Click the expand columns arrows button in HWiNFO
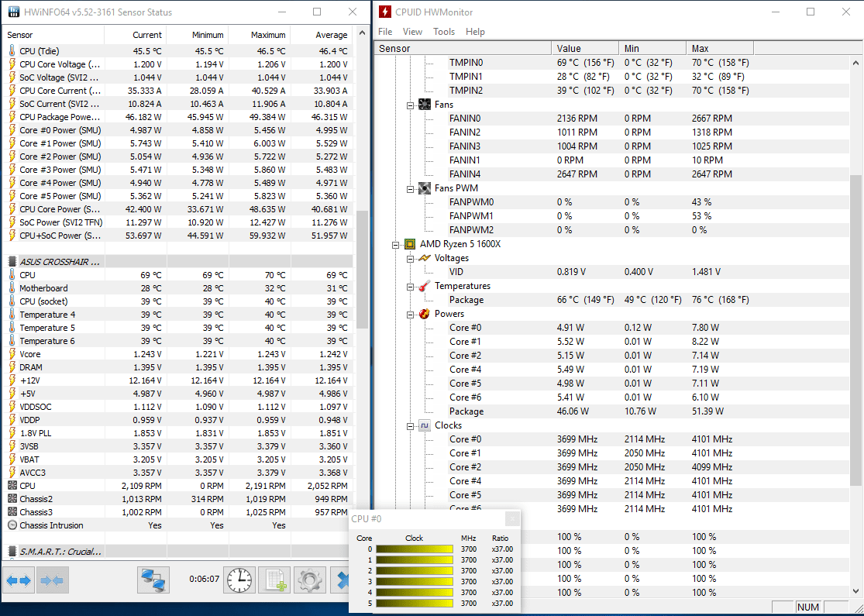This screenshot has width=864, height=616. tap(19, 580)
